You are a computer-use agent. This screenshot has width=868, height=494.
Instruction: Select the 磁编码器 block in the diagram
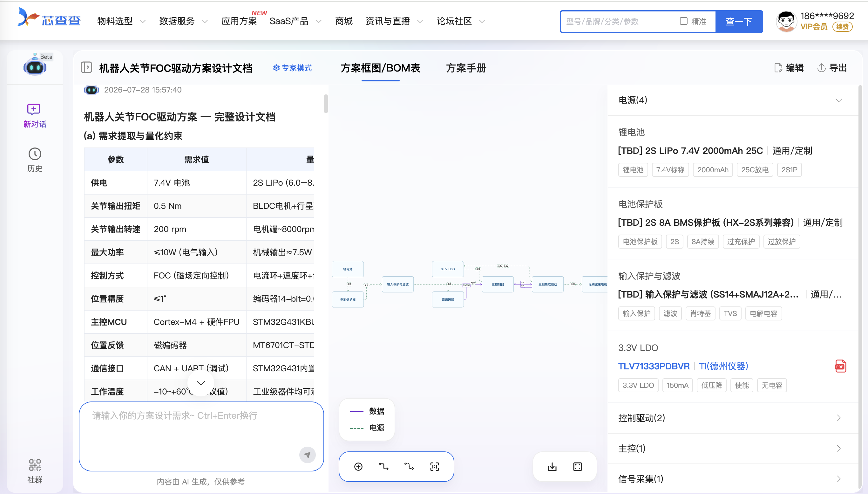[448, 299]
